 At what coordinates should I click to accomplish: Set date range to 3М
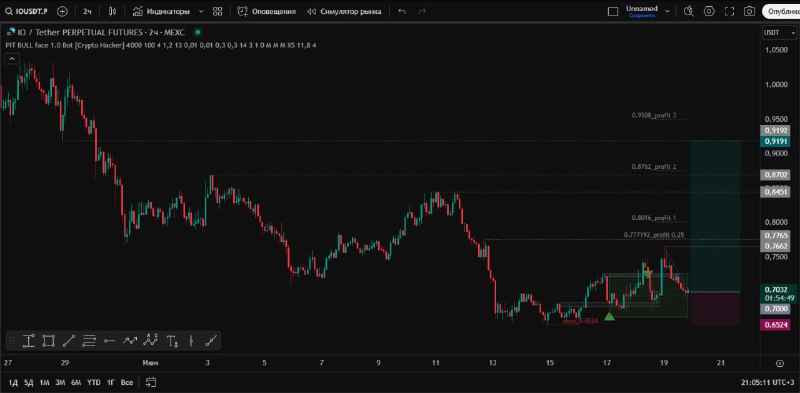[x=60, y=382]
